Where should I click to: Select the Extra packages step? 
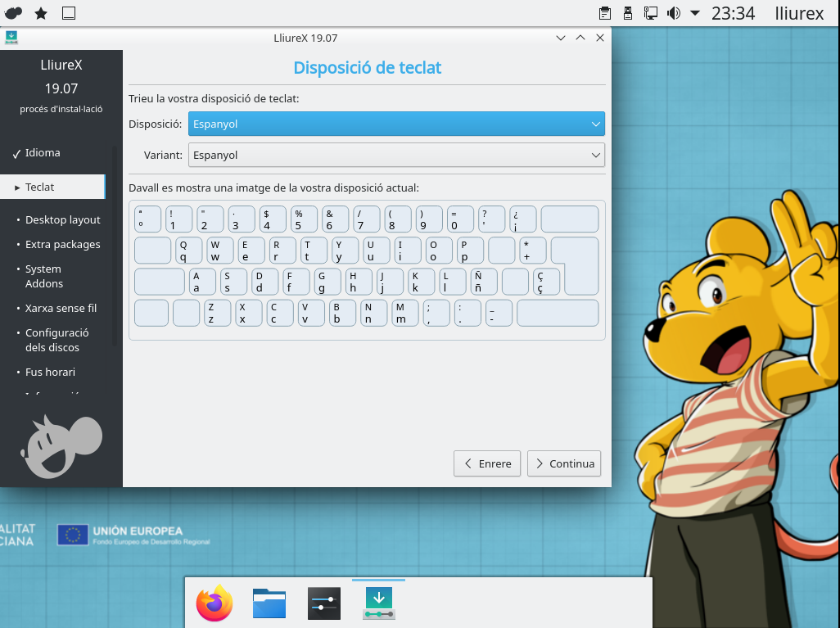click(x=63, y=244)
